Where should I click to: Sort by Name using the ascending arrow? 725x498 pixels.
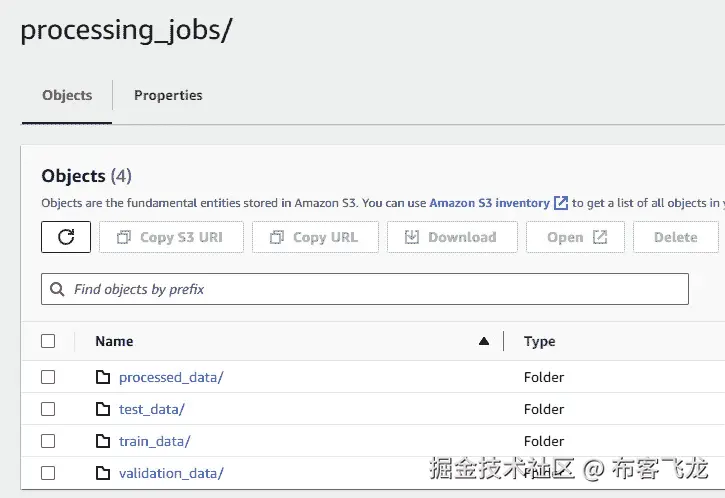(484, 341)
